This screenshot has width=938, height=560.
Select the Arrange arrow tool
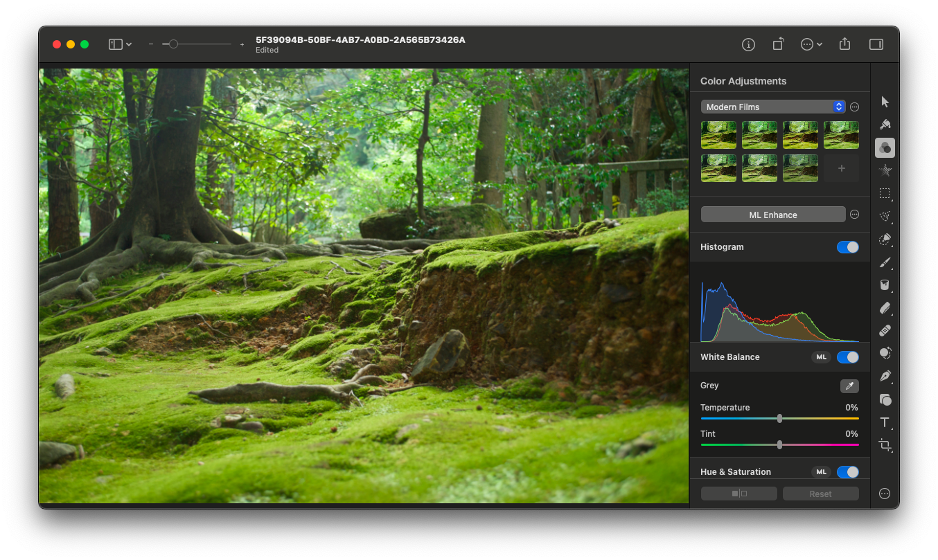pyautogui.click(x=885, y=102)
